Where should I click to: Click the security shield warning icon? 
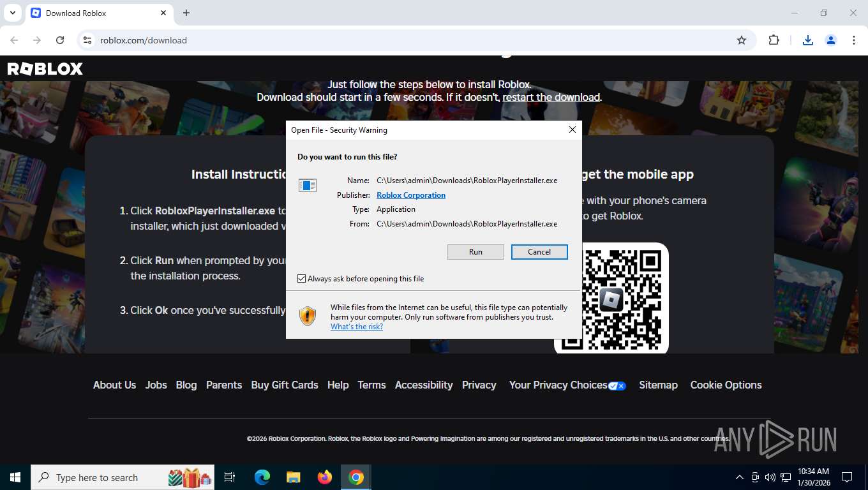(308, 316)
